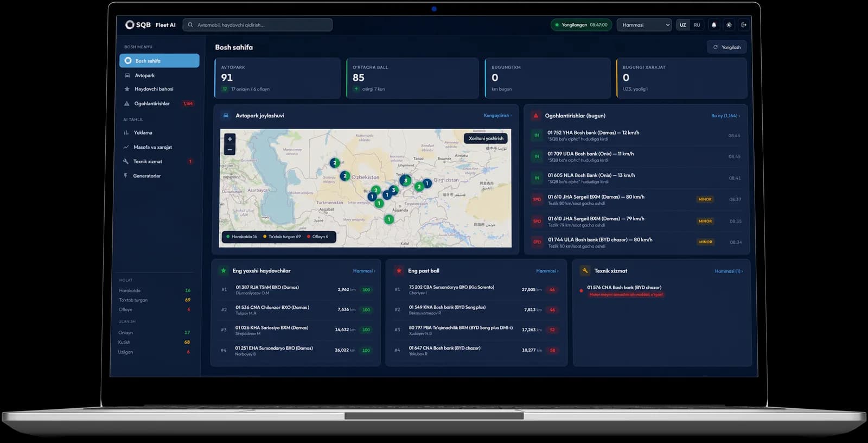Select row 75 202 CBA Surxandaryo BXO
The width and height of the screenshot is (868, 443).
point(476,290)
